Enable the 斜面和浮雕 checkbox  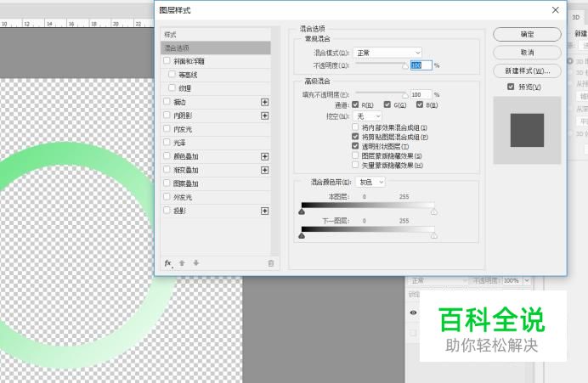point(167,60)
